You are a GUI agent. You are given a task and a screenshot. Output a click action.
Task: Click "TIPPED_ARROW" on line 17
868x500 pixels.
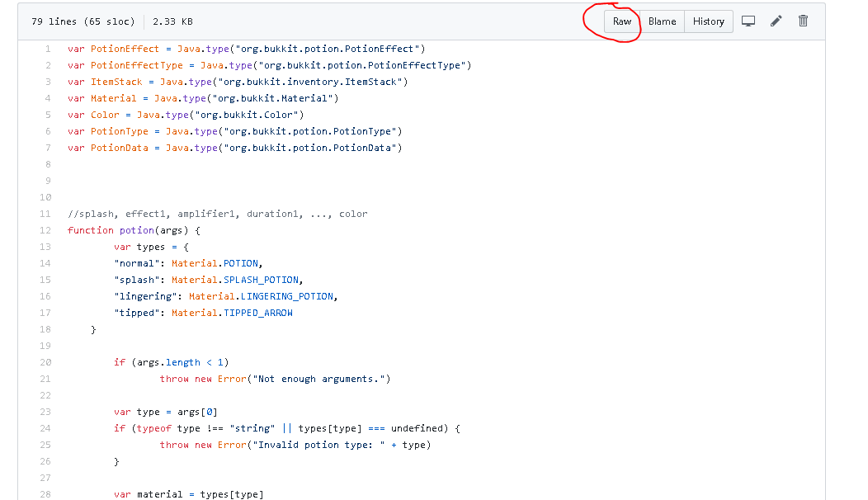(258, 313)
